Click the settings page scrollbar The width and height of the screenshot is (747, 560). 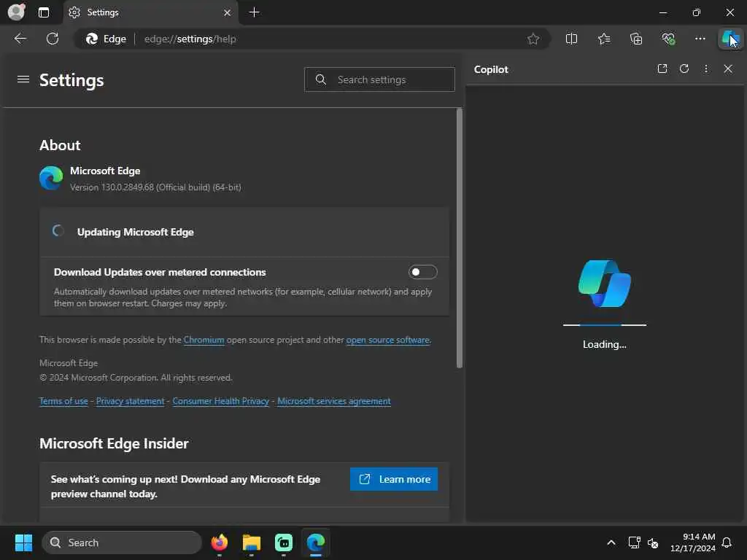point(460,238)
